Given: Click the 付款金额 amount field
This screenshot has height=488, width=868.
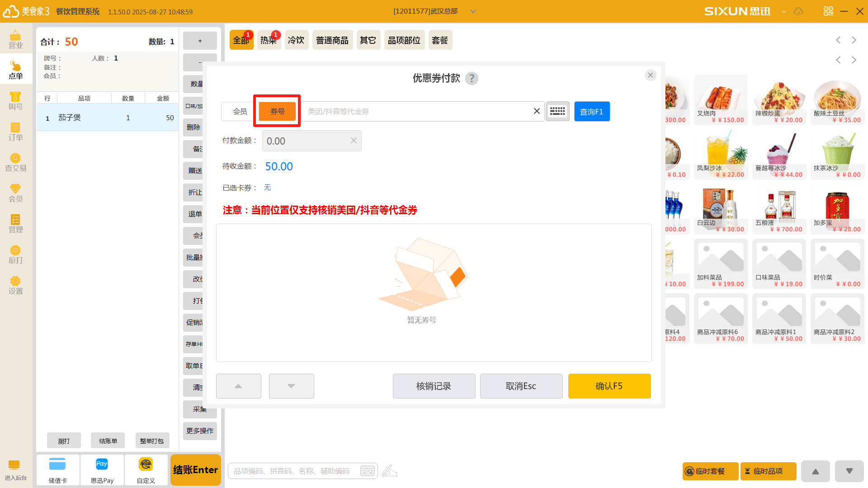Looking at the screenshot, I should tap(306, 141).
